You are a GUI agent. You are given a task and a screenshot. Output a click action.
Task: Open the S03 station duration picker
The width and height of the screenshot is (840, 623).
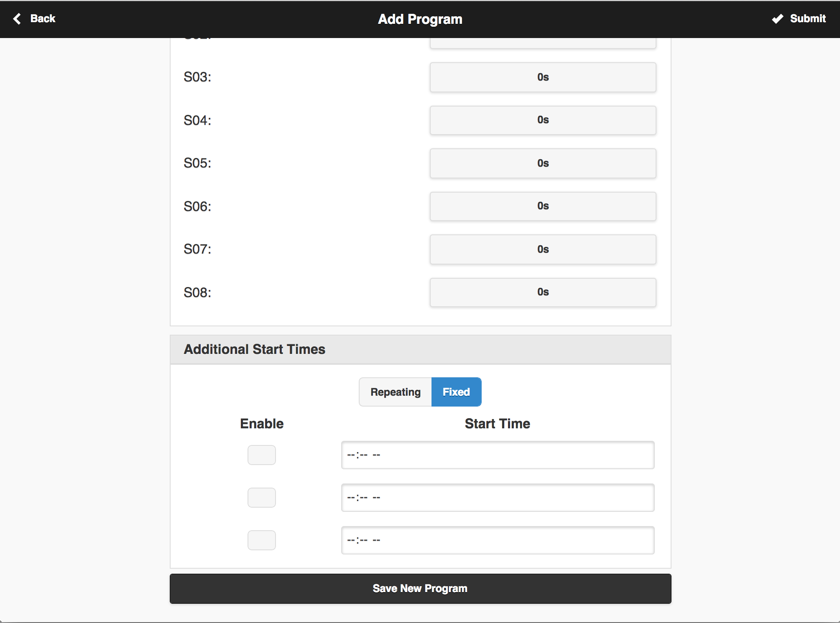point(543,77)
